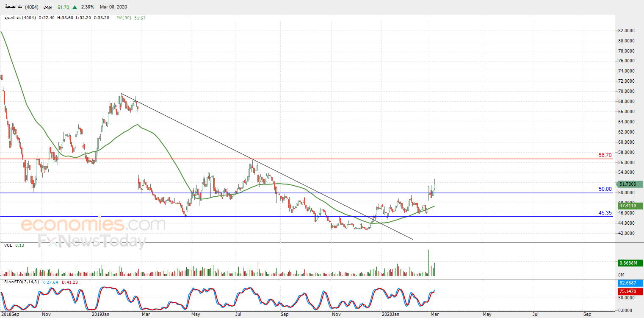Click the stochastic "D:41.23" value
Viewport: 644px width, 318px height.
69,282
